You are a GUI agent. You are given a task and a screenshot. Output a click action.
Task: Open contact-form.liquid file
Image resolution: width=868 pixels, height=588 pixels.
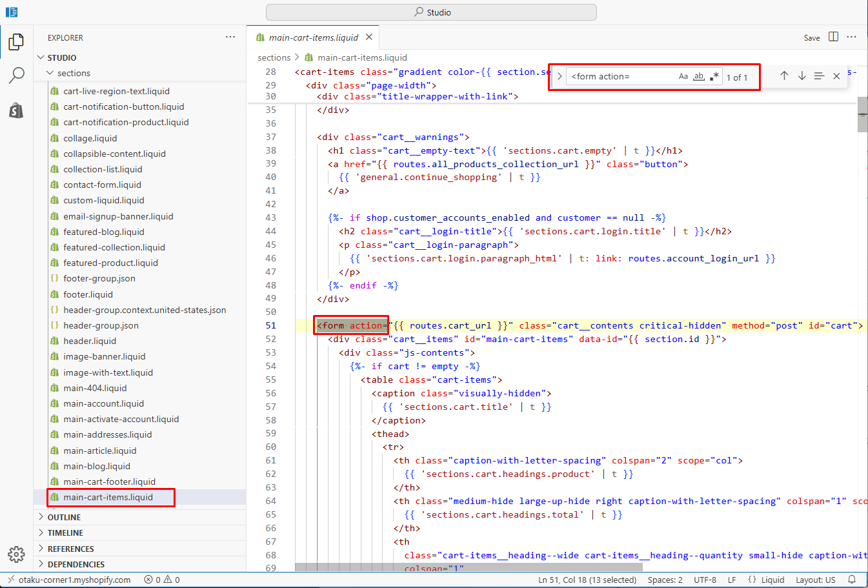tap(102, 185)
